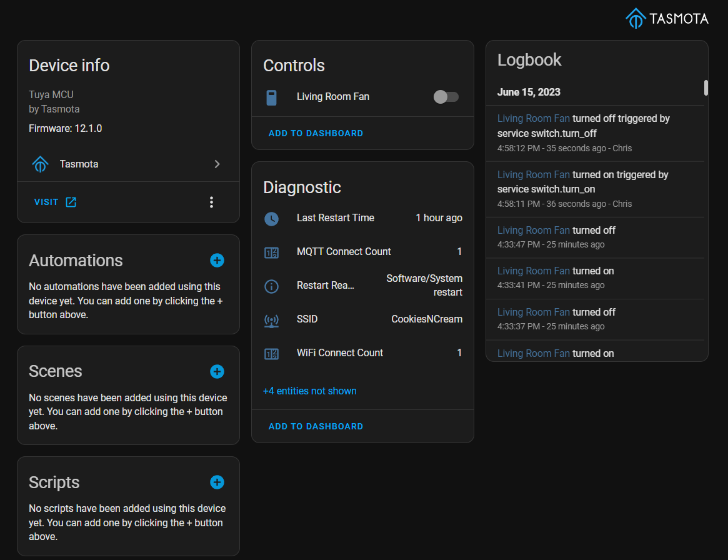The image size is (728, 560).
Task: Add a new script for this device
Action: click(x=217, y=482)
